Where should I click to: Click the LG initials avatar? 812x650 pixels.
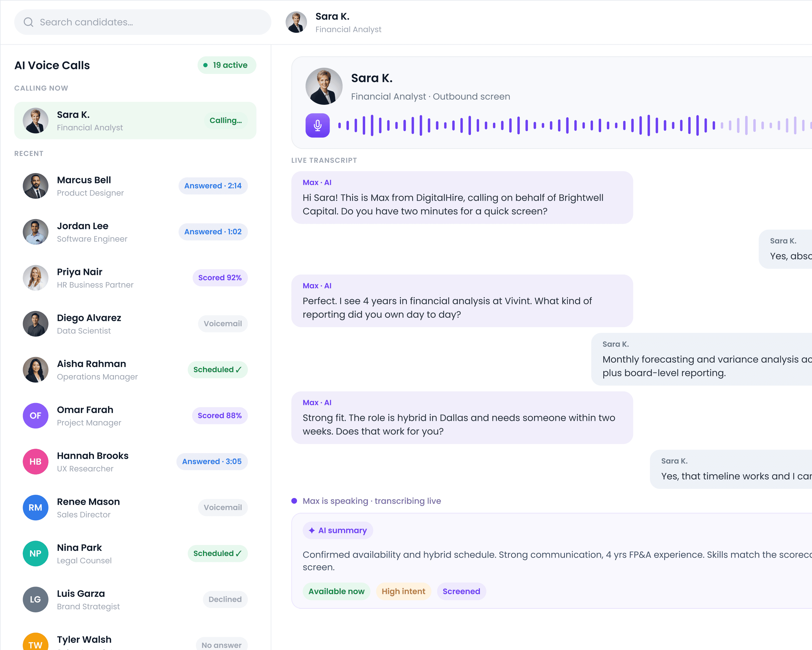35,600
